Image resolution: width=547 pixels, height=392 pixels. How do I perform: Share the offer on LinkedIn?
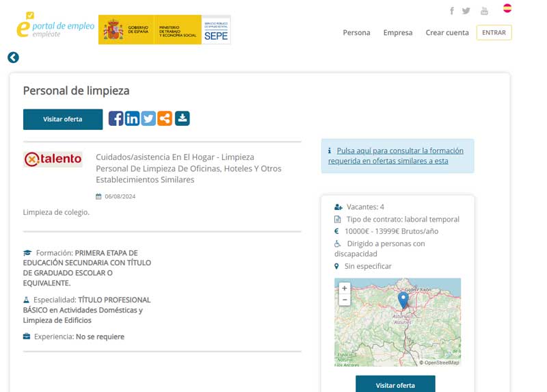pyautogui.click(x=132, y=118)
